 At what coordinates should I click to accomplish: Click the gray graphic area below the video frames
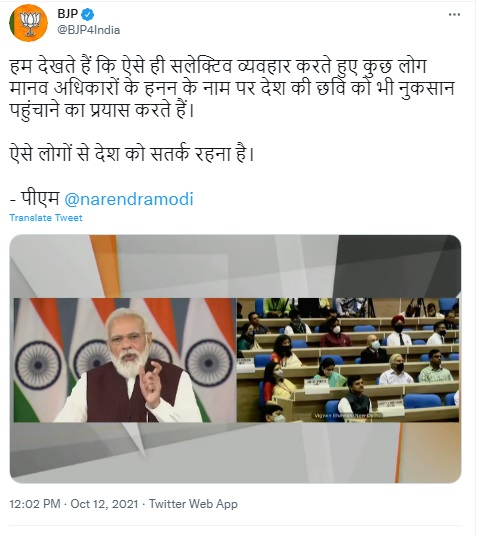point(235,452)
